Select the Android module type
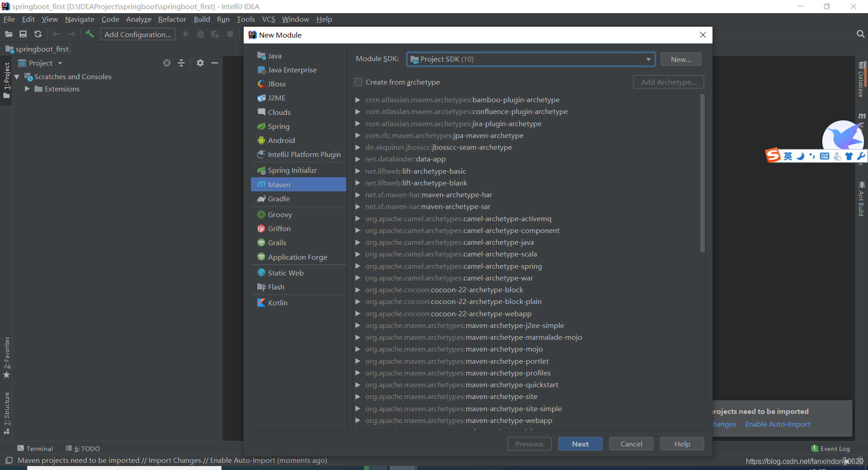 (x=298, y=140)
